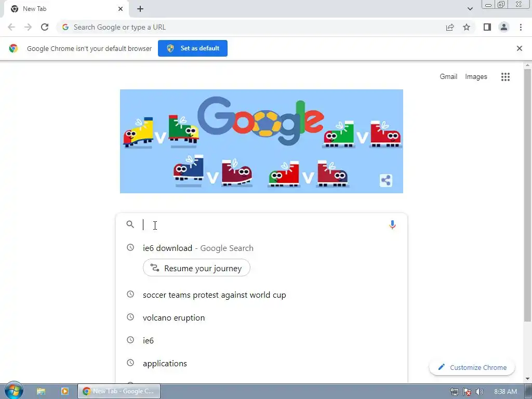Click the Customize Chrome button
The width and height of the screenshot is (532, 399).
tap(472, 367)
